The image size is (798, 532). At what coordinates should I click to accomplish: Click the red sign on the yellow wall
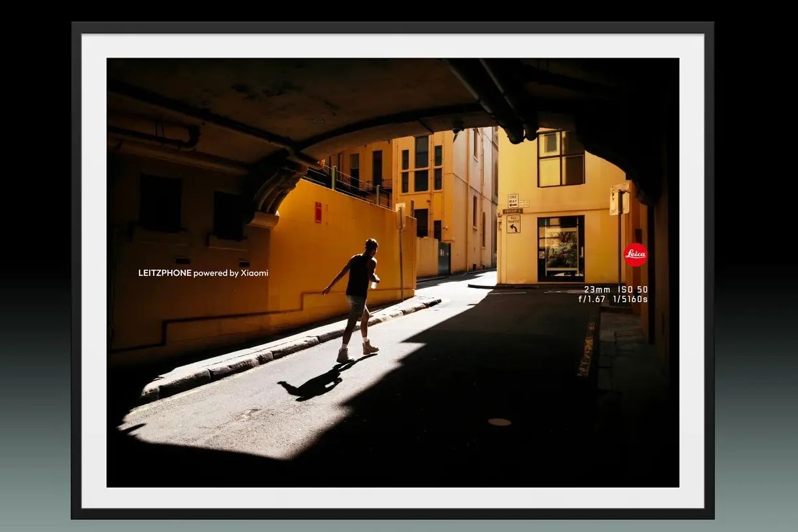click(x=318, y=212)
